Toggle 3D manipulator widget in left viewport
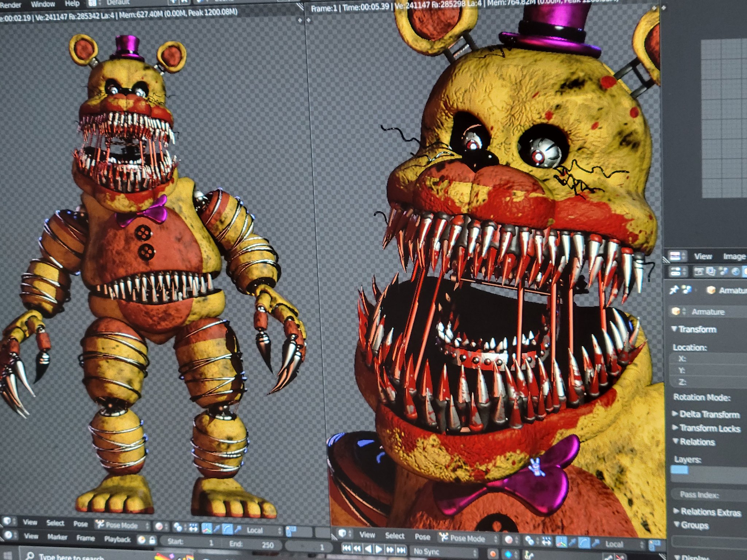 206,528
